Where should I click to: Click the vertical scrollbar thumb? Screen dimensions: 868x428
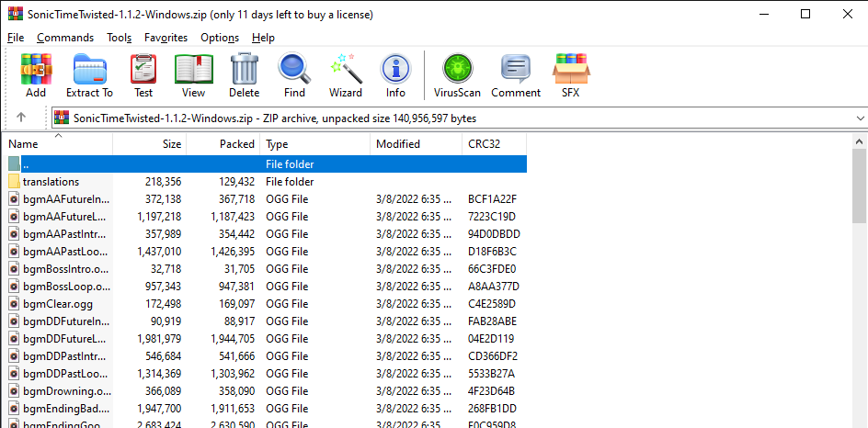(x=859, y=186)
